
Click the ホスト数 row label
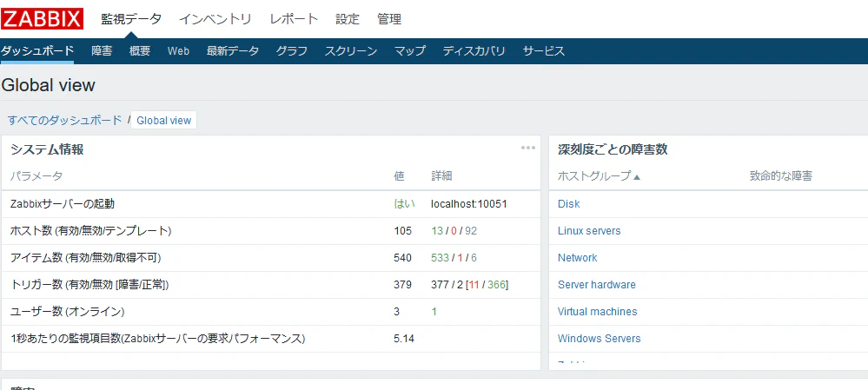pyautogui.click(x=90, y=231)
